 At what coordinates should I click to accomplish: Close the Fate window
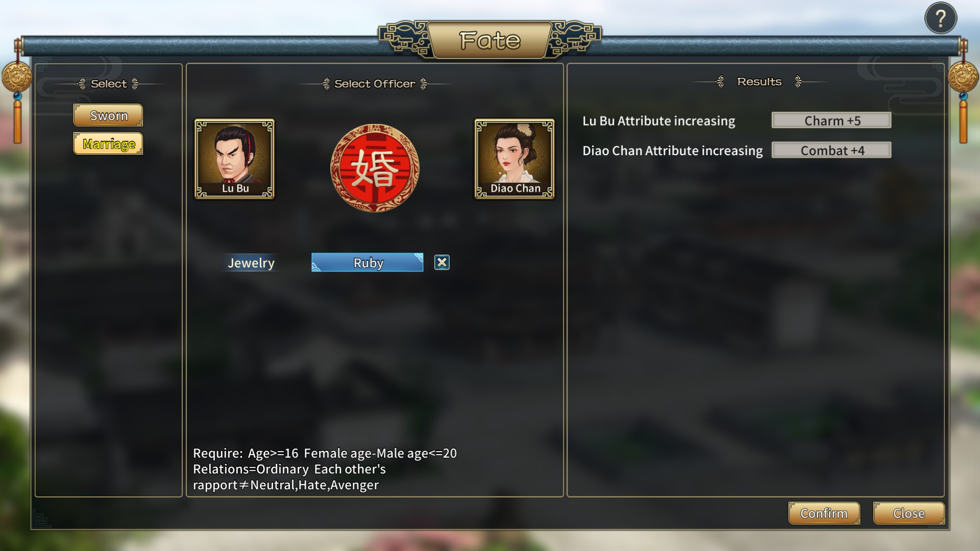click(x=909, y=513)
